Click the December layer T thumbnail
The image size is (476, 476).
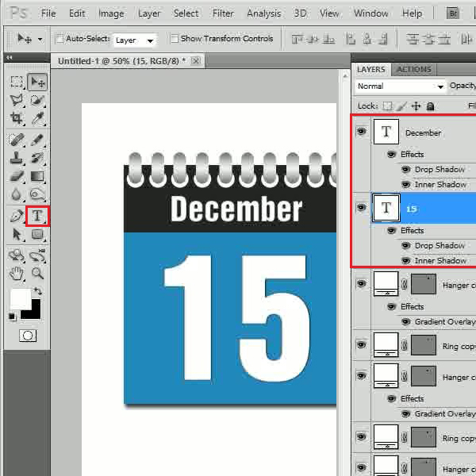pos(386,132)
